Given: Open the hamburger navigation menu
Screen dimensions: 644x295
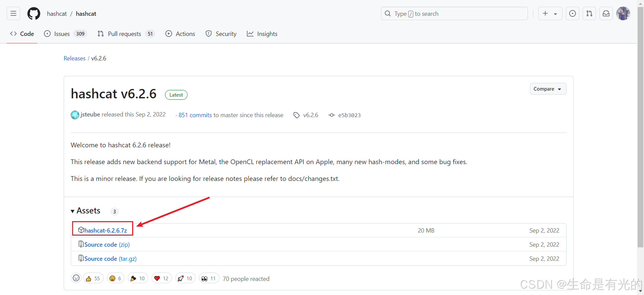Looking at the screenshot, I should 13,13.
